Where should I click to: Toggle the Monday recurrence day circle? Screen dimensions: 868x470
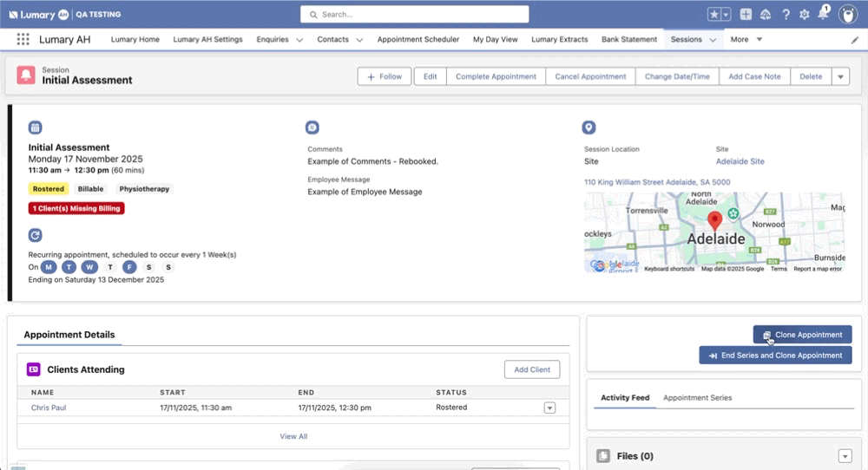[x=49, y=267]
